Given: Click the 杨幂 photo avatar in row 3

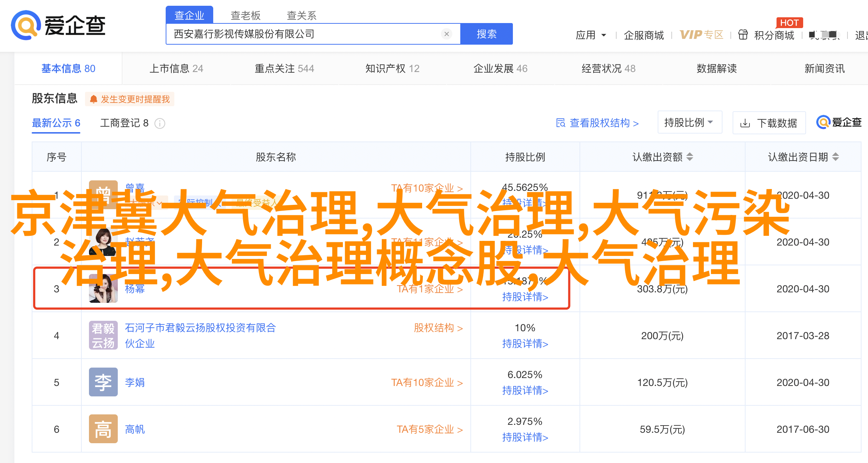Looking at the screenshot, I should click(103, 288).
